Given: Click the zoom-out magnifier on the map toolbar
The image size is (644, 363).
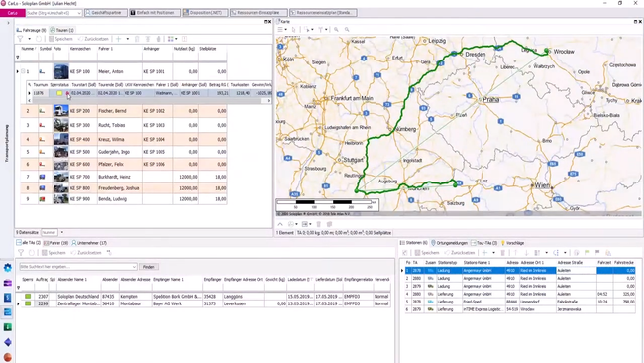Looking at the screenshot, I should 347,30.
